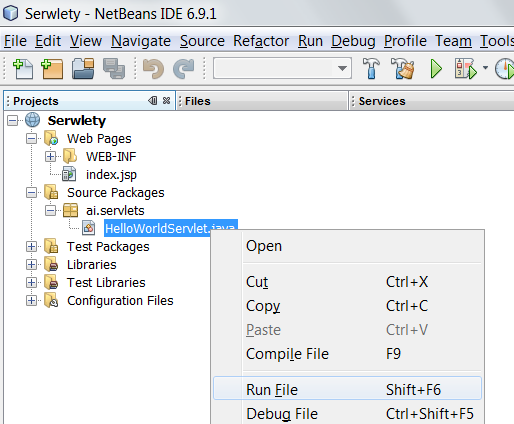This screenshot has width=514, height=424.
Task: Click the Clean and Build broom icon
Action: pos(403,69)
